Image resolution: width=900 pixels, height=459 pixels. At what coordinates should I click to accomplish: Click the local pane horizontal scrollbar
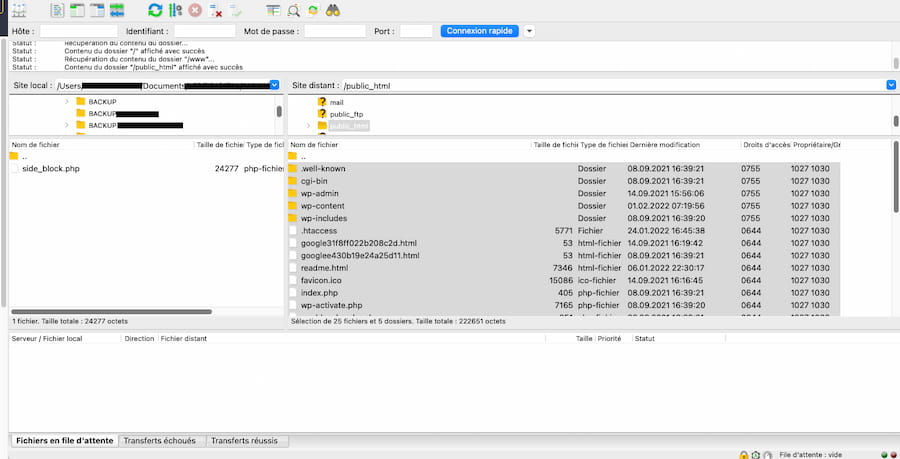(x=111, y=312)
